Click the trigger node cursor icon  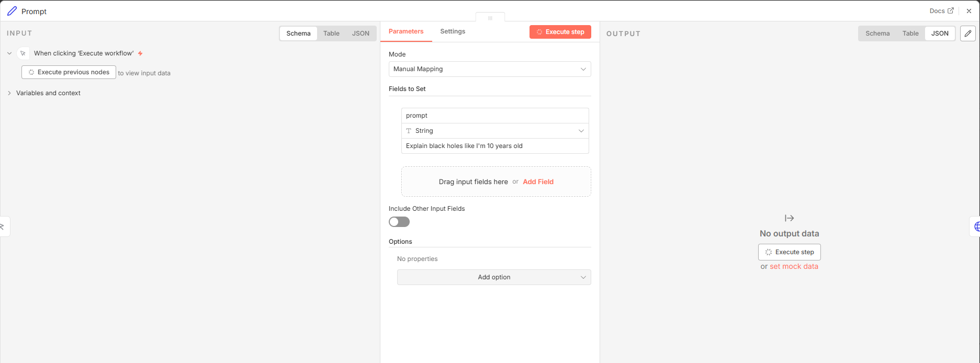coord(23,53)
